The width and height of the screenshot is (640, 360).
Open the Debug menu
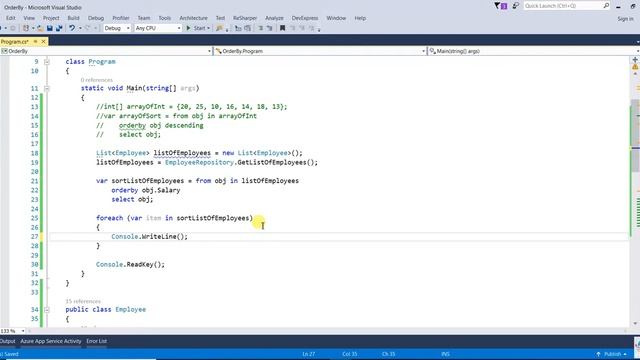pos(96,18)
